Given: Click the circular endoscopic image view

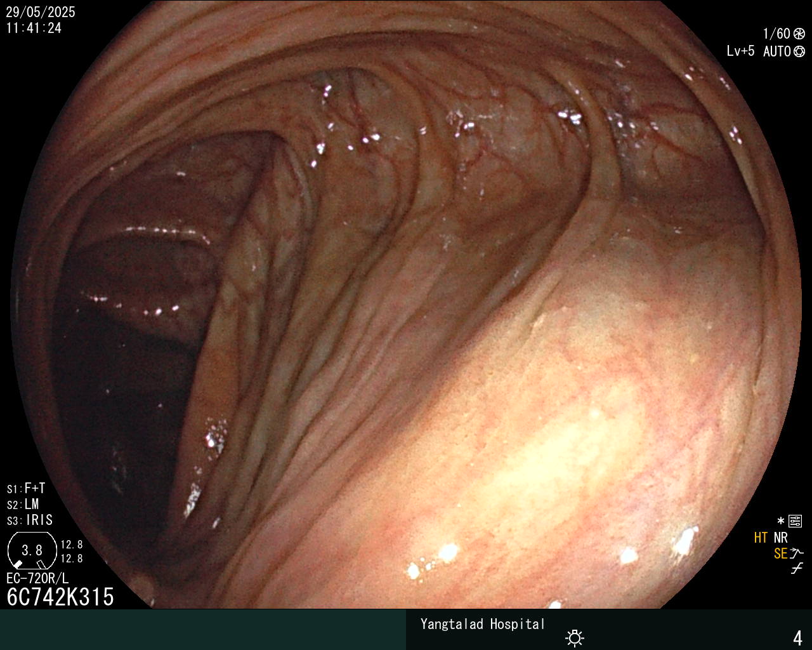Looking at the screenshot, I should 406,305.
